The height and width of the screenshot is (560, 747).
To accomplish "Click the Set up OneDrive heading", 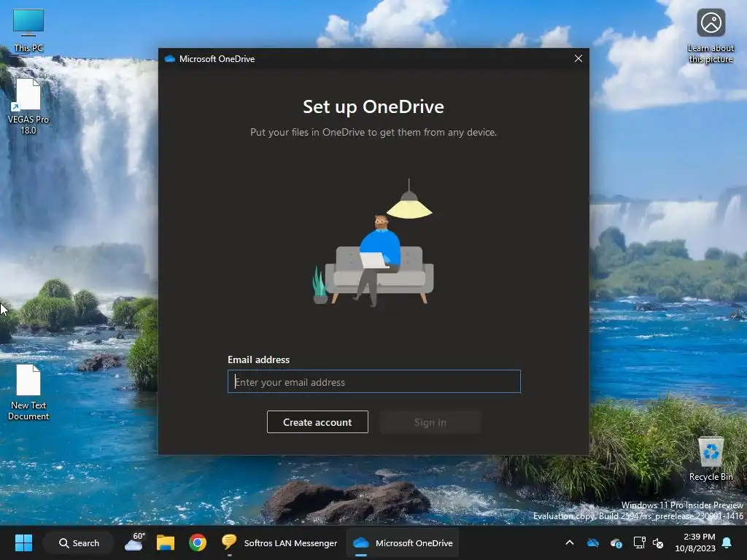I will click(373, 106).
